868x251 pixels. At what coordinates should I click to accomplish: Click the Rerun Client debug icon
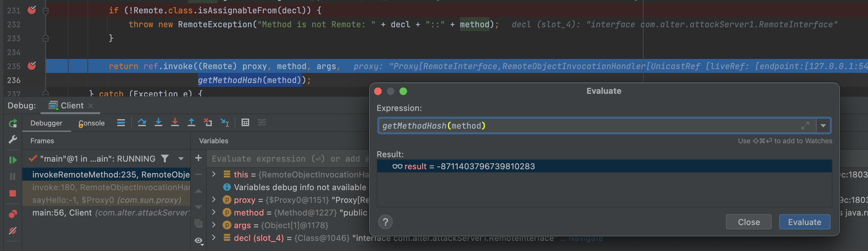click(x=13, y=124)
